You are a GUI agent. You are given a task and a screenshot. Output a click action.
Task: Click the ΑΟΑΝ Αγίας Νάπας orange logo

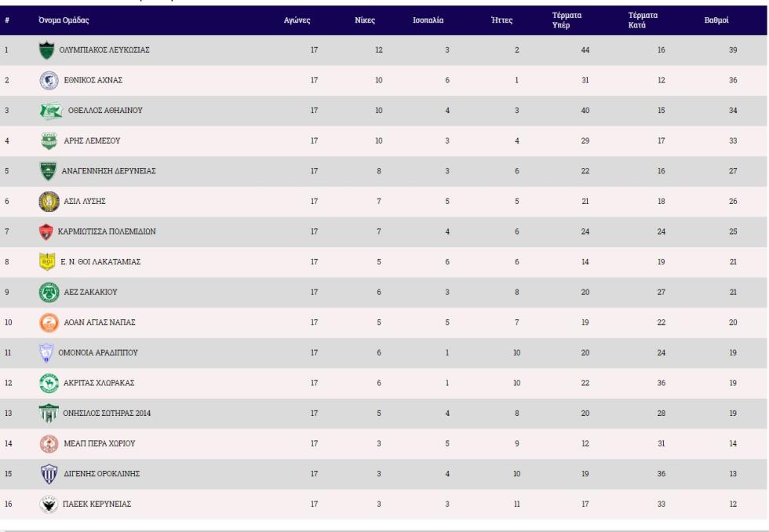point(49,322)
